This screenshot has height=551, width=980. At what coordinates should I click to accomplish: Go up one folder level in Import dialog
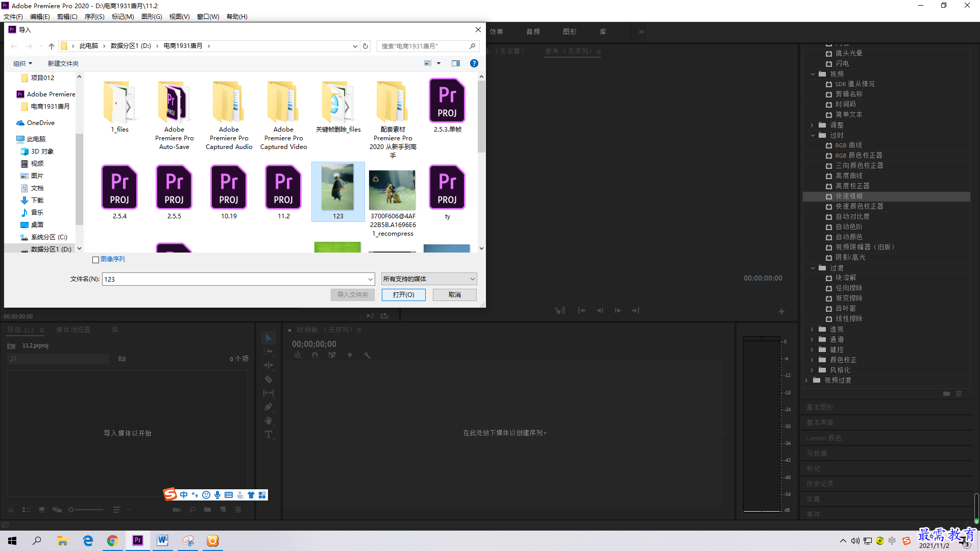(51, 46)
